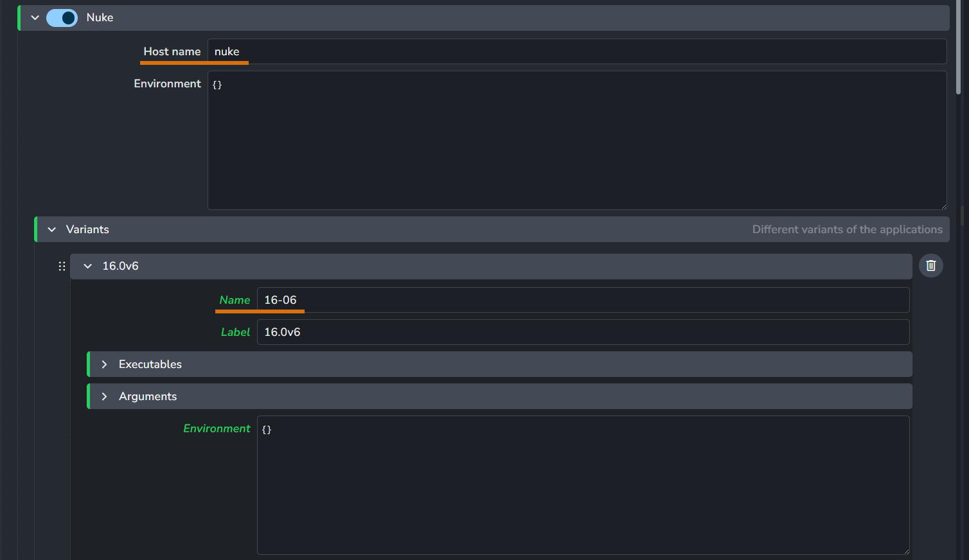Screen dimensions: 969x560
Task: Focus the Host name input field
Action: (576, 52)
